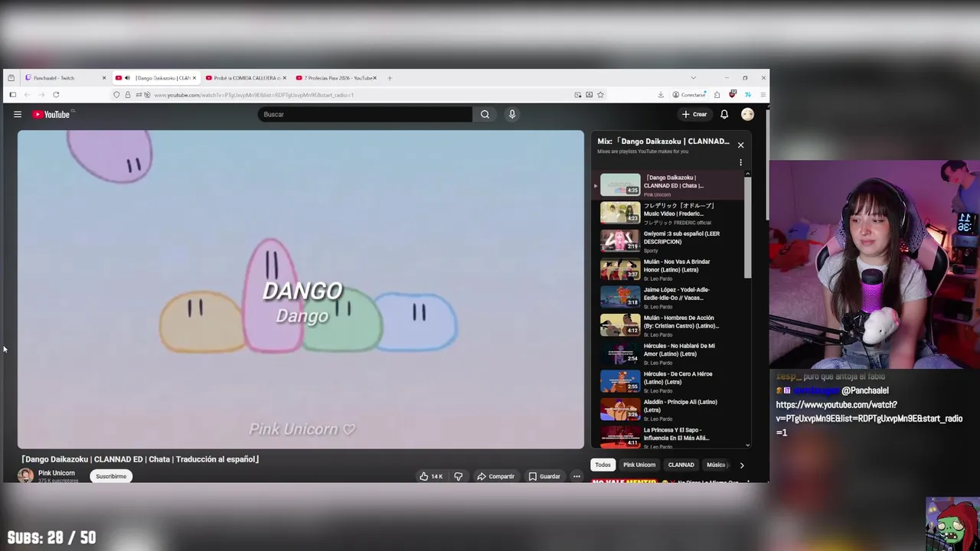980x551 pixels.
Task: Open a new browser tab with plus
Action: (x=390, y=78)
